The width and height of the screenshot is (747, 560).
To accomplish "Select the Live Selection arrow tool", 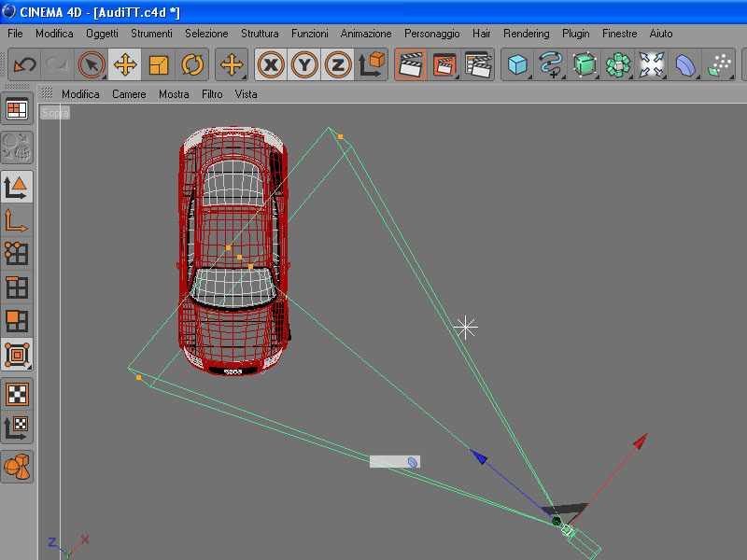I will point(91,64).
